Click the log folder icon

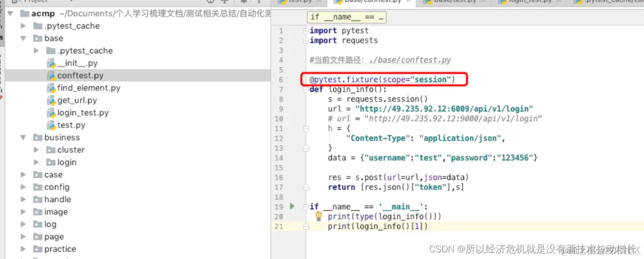37,224
